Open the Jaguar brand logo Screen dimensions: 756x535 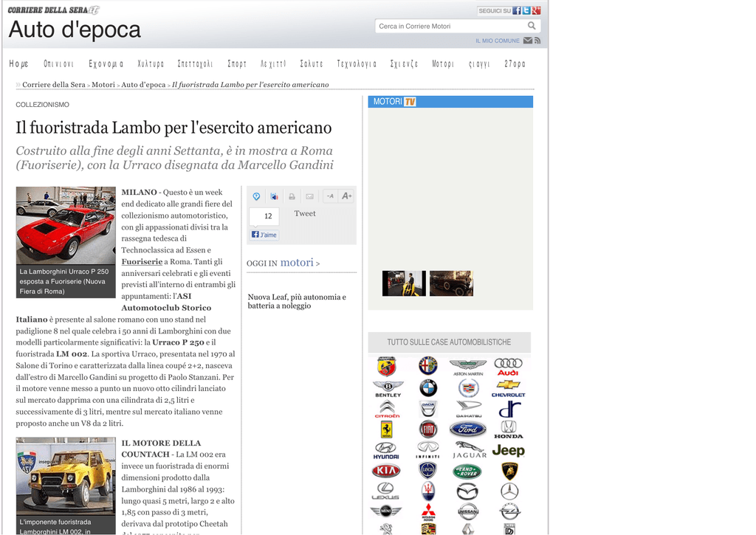coord(469,450)
